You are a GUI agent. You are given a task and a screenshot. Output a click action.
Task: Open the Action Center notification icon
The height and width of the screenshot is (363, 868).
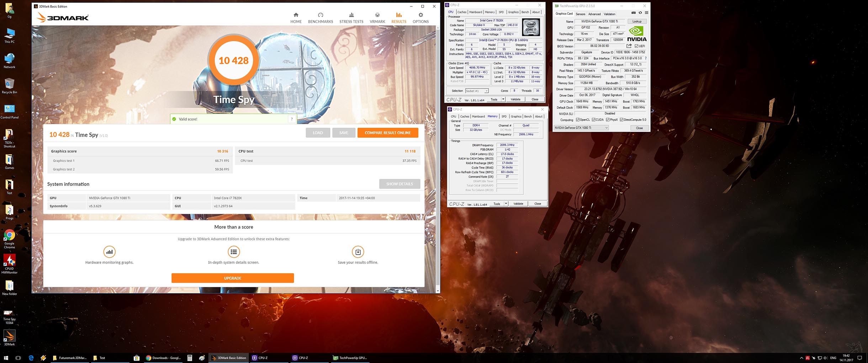[x=859, y=358]
